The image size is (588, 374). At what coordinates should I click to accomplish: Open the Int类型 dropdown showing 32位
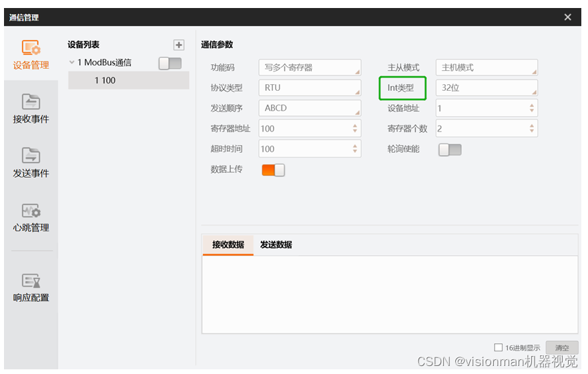[x=487, y=87]
